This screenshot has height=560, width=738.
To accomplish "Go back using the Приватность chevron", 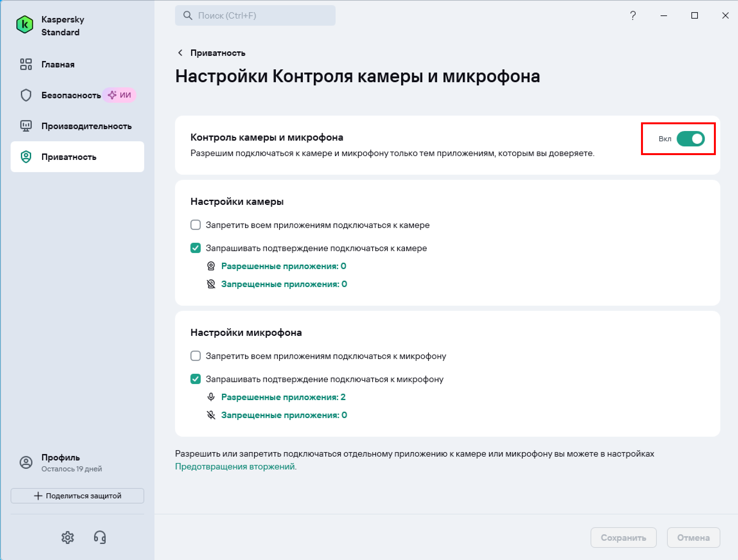I will coord(180,53).
